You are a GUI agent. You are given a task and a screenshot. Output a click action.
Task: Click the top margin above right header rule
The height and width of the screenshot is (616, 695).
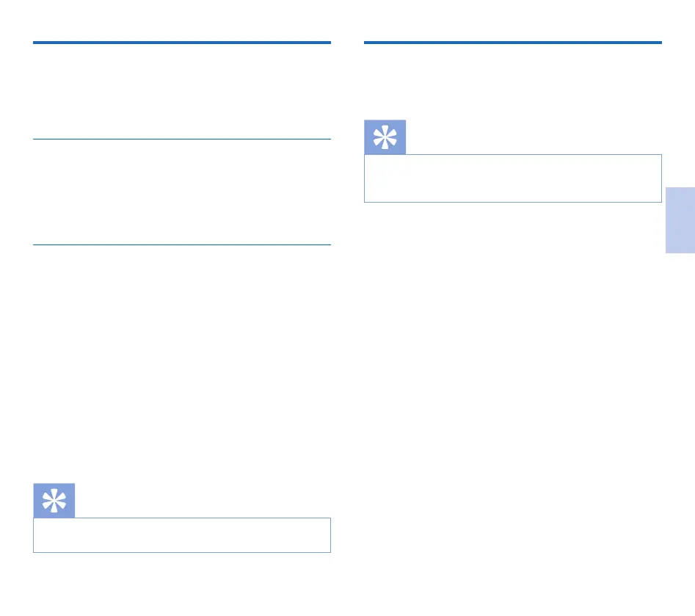[513, 21]
